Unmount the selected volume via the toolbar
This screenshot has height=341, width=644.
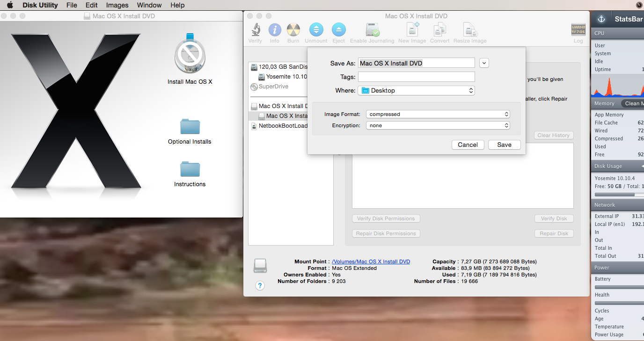[x=316, y=30]
